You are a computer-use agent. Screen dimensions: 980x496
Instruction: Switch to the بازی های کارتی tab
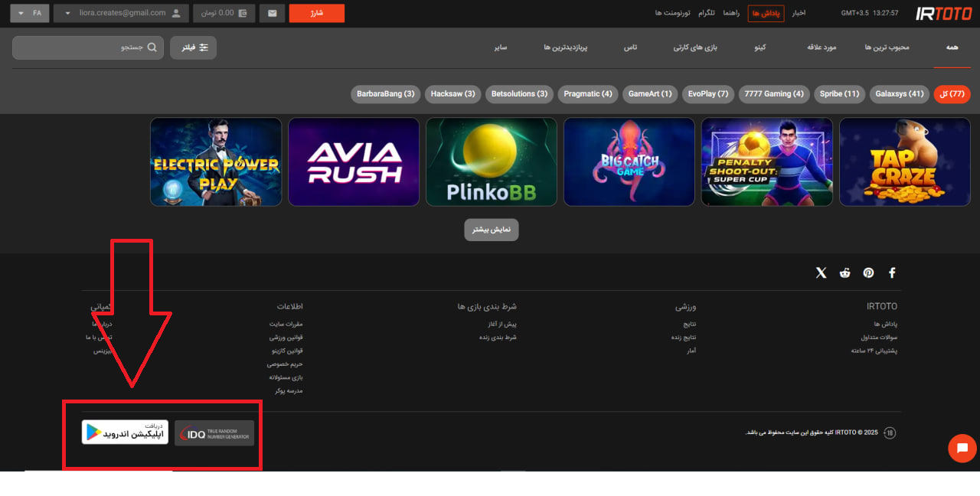point(693,47)
